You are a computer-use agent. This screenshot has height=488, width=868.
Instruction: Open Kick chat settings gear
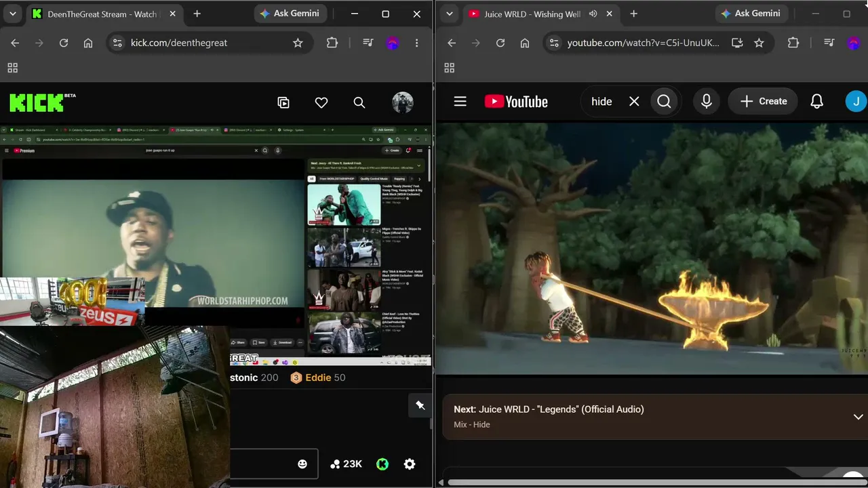(x=410, y=464)
